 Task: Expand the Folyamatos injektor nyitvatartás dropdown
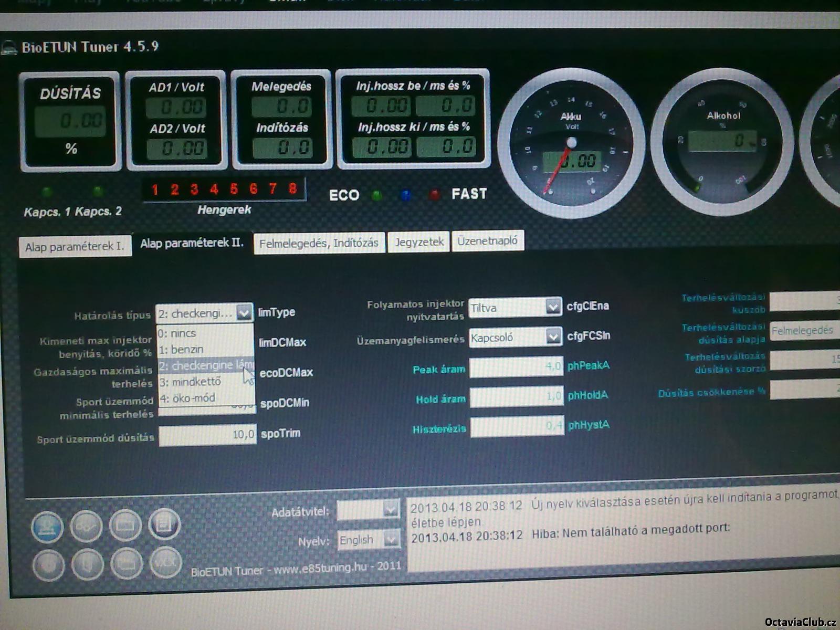coord(552,307)
